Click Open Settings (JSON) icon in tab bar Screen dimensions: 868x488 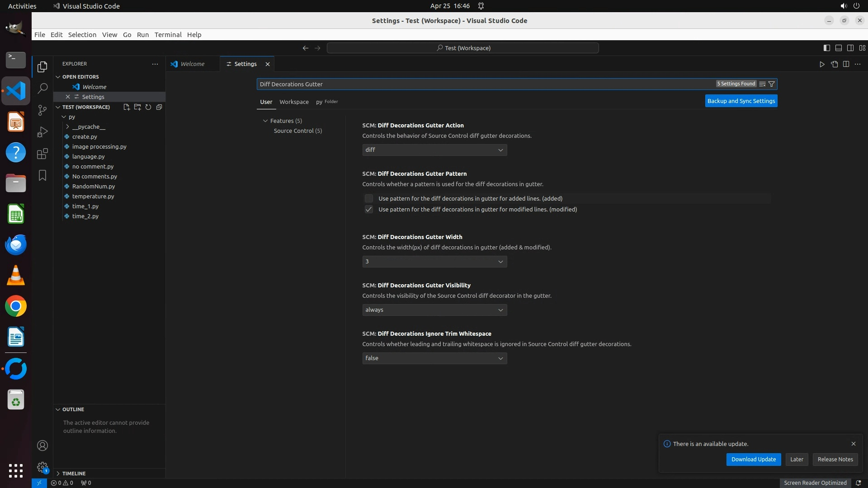click(x=834, y=64)
